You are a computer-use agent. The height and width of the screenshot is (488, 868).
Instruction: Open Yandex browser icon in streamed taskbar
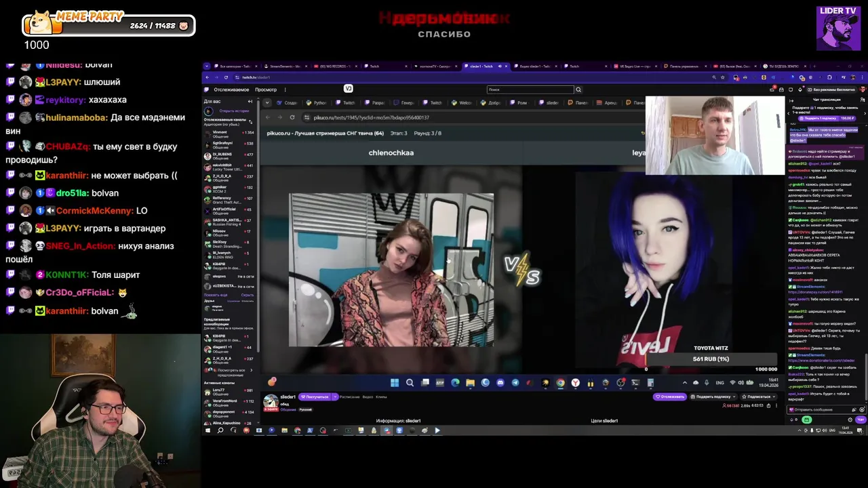click(576, 383)
